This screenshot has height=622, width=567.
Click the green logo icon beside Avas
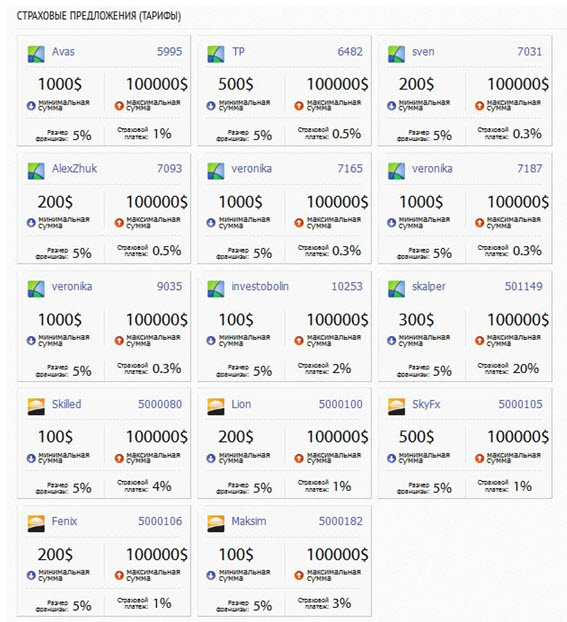tap(36, 54)
